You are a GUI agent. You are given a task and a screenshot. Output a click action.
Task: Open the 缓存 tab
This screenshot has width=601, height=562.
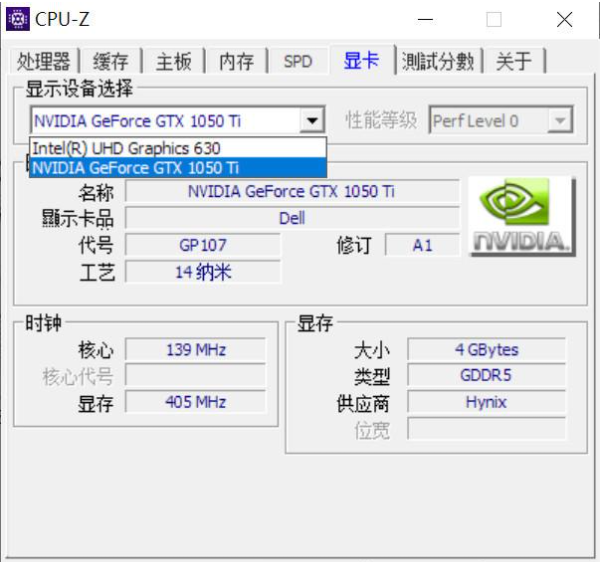pos(111,61)
